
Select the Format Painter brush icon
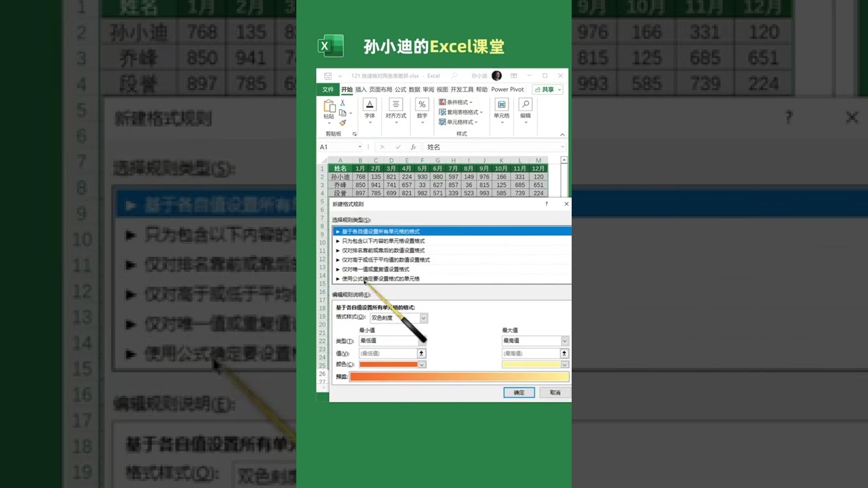(342, 123)
